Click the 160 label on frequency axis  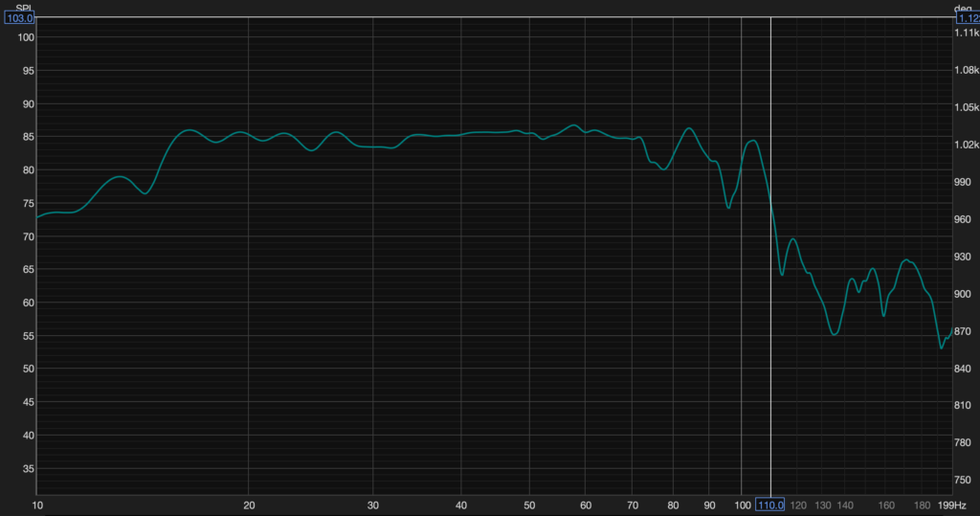tap(886, 505)
